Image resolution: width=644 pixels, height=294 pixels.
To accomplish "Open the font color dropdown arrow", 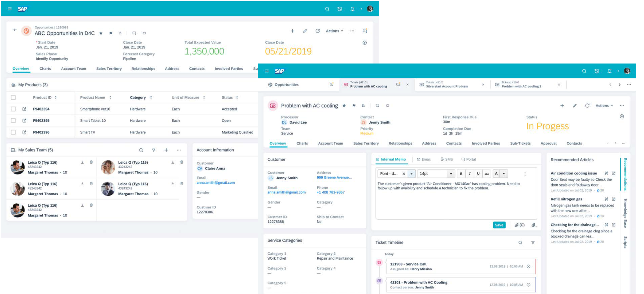I will (x=504, y=174).
